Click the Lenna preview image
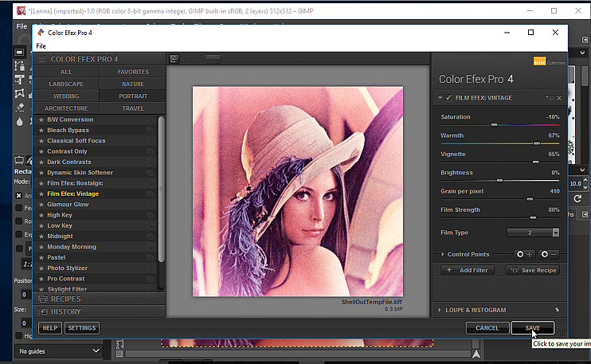 point(298,191)
